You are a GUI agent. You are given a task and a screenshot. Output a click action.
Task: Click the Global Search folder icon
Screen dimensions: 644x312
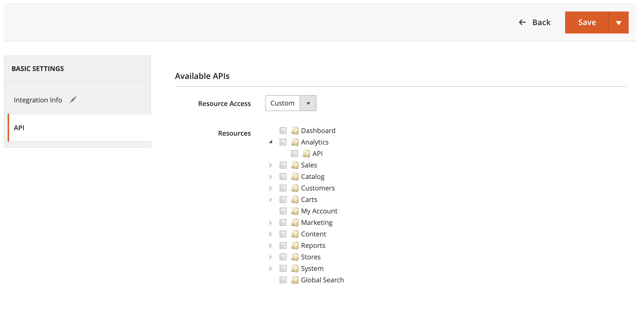(295, 280)
